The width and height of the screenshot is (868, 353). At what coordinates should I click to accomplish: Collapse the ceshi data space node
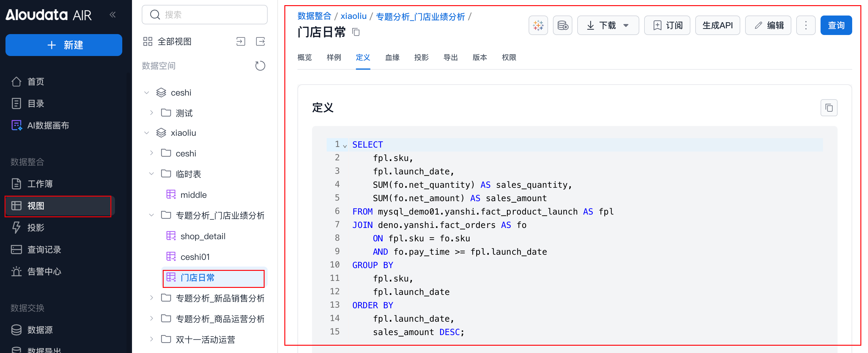(x=147, y=93)
